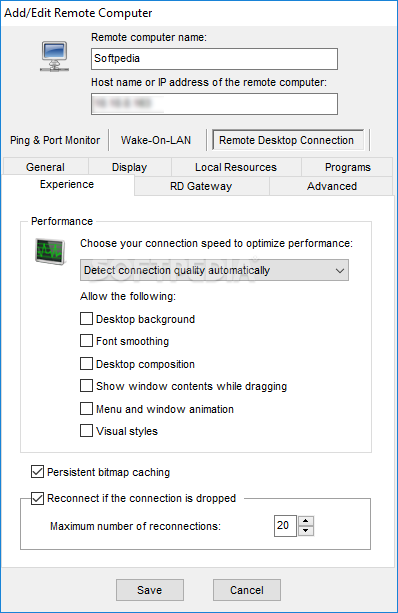Click the performance graph monitor icon
This screenshot has width=398, height=613.
pyautogui.click(x=50, y=251)
